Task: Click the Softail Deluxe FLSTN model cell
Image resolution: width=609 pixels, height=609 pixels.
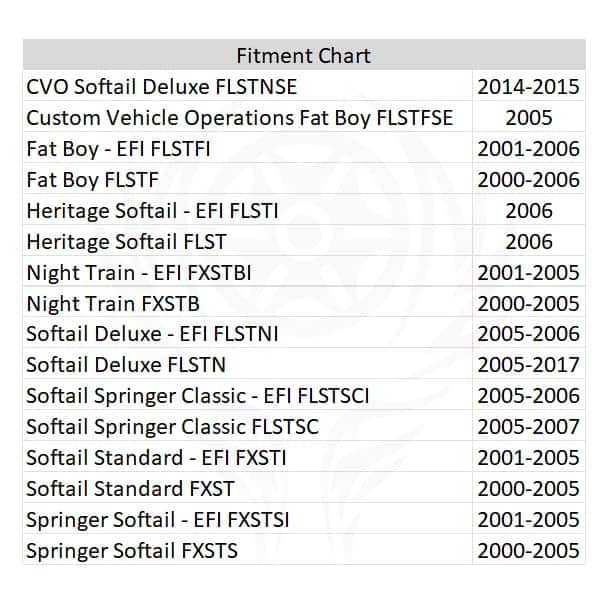Action: pyautogui.click(x=126, y=365)
